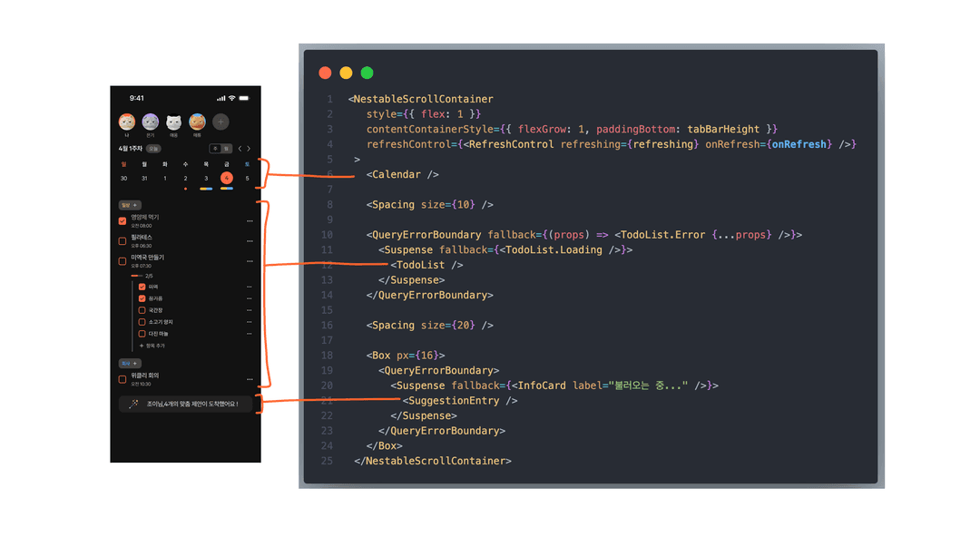Select the gray cat avatar

tap(151, 122)
